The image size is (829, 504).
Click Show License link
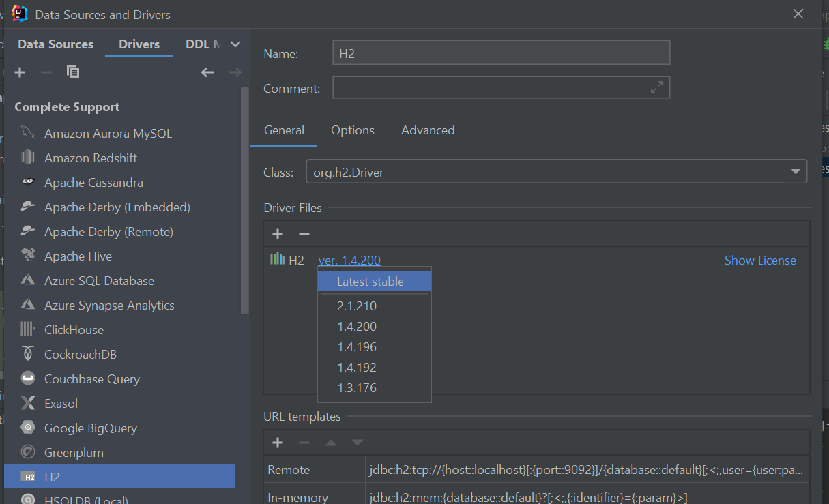pyautogui.click(x=760, y=260)
